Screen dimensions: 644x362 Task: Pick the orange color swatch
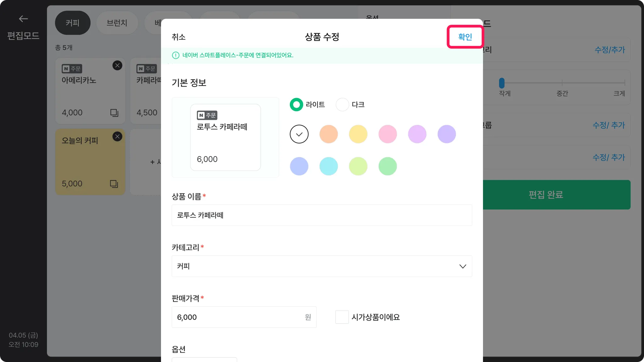tap(329, 134)
